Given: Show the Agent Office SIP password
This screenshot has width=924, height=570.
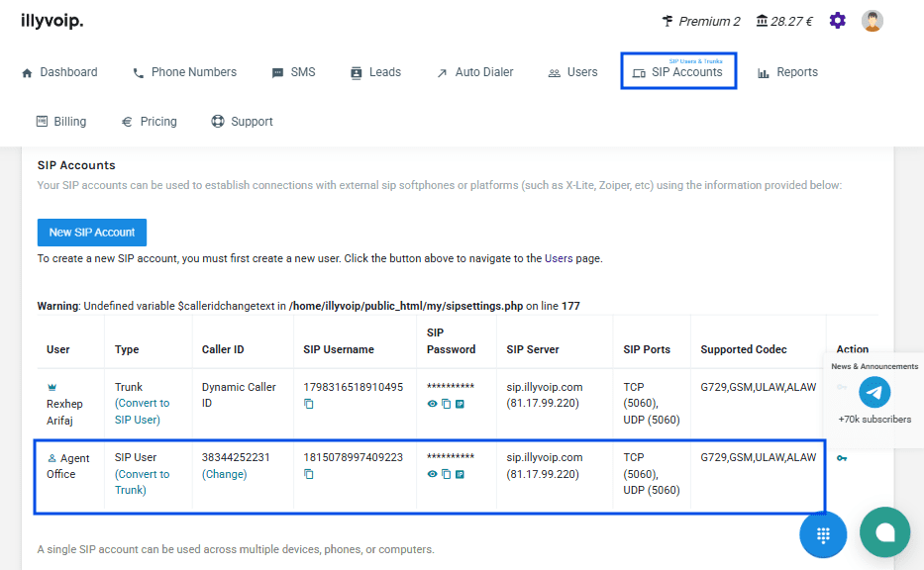Looking at the screenshot, I should tap(432, 474).
